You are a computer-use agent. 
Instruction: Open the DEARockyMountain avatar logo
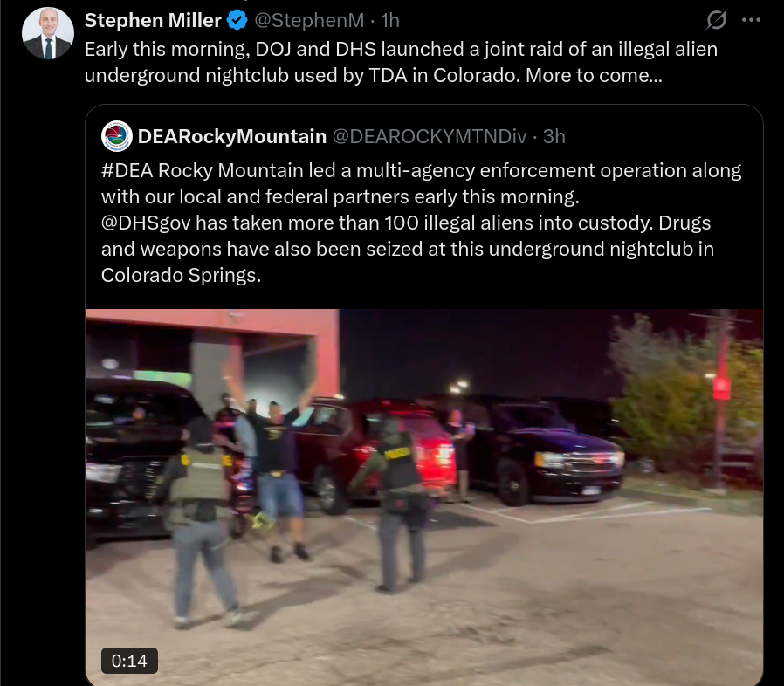pyautogui.click(x=116, y=136)
